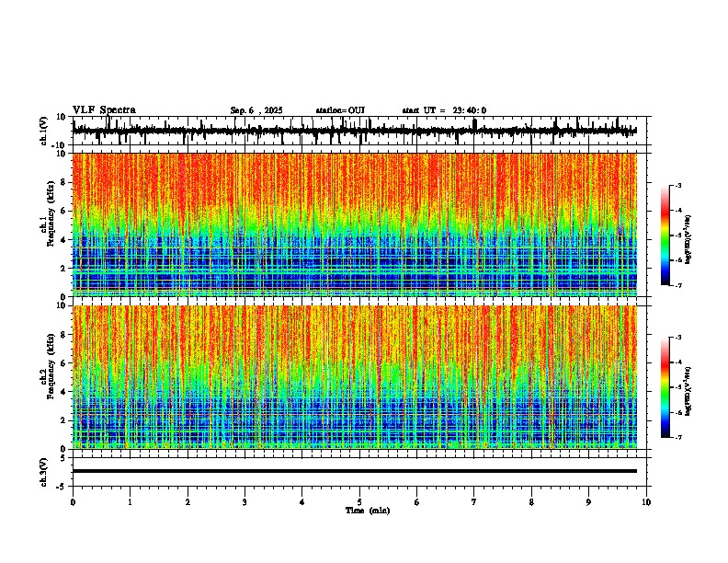Screen dimensions: 728x563
Task: Click the ch.2 color scale bar
Action: coord(665,387)
